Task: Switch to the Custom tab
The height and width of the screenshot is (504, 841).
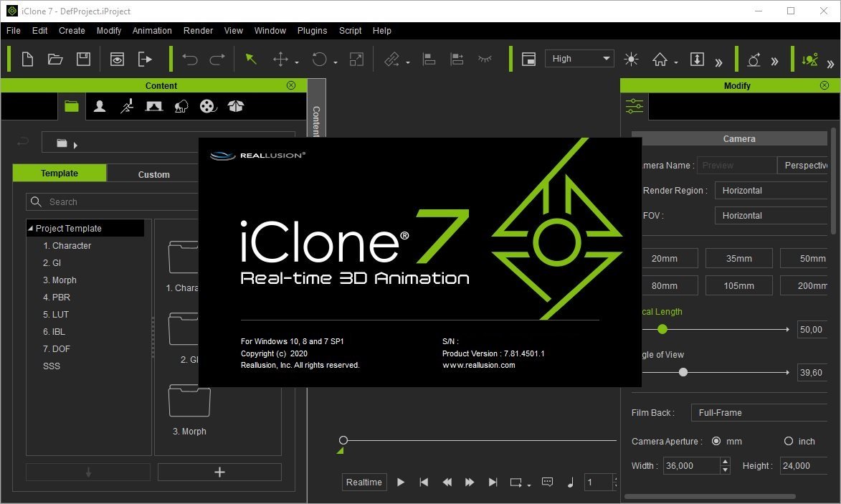Action: (153, 174)
